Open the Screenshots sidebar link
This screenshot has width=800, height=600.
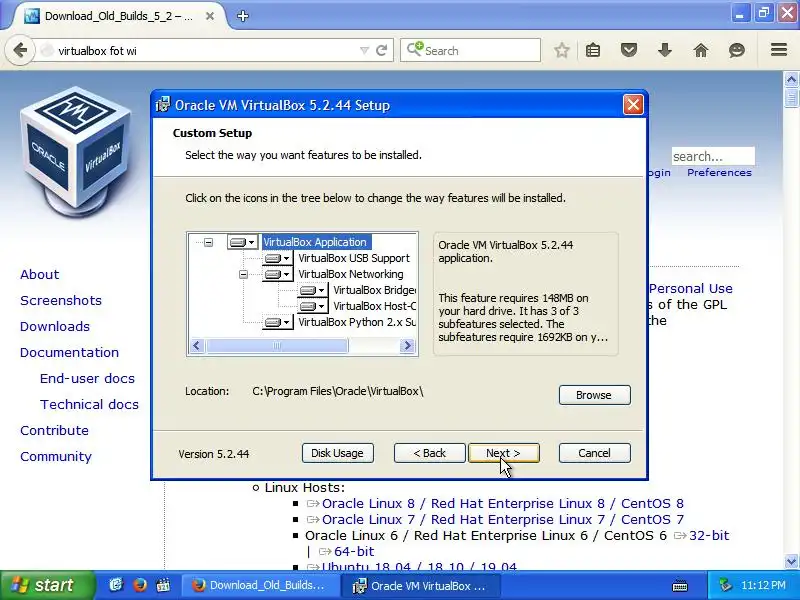click(x=61, y=301)
